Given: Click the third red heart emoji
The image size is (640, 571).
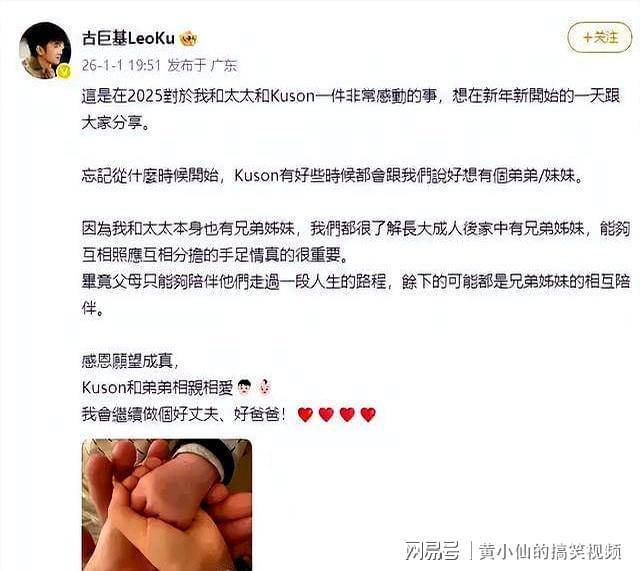Looking at the screenshot, I should click(347, 414).
